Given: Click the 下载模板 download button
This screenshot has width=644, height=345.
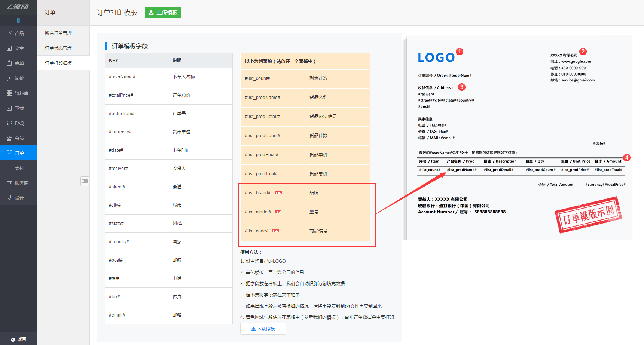Looking at the screenshot, I should pyautogui.click(x=263, y=329).
